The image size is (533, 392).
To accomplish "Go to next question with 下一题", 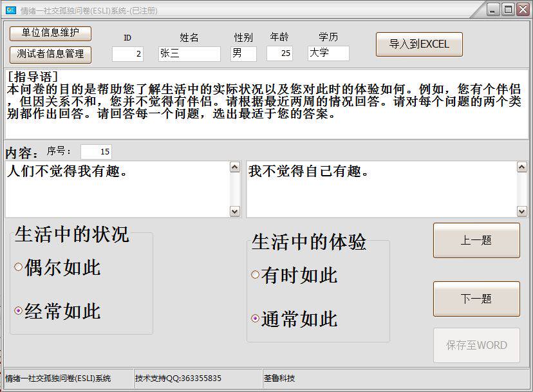I will [x=476, y=299].
